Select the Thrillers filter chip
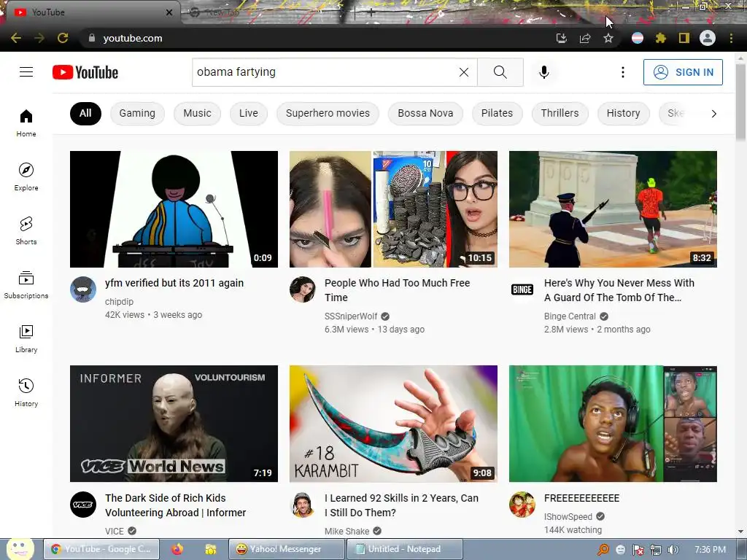This screenshot has width=747, height=560. click(560, 113)
